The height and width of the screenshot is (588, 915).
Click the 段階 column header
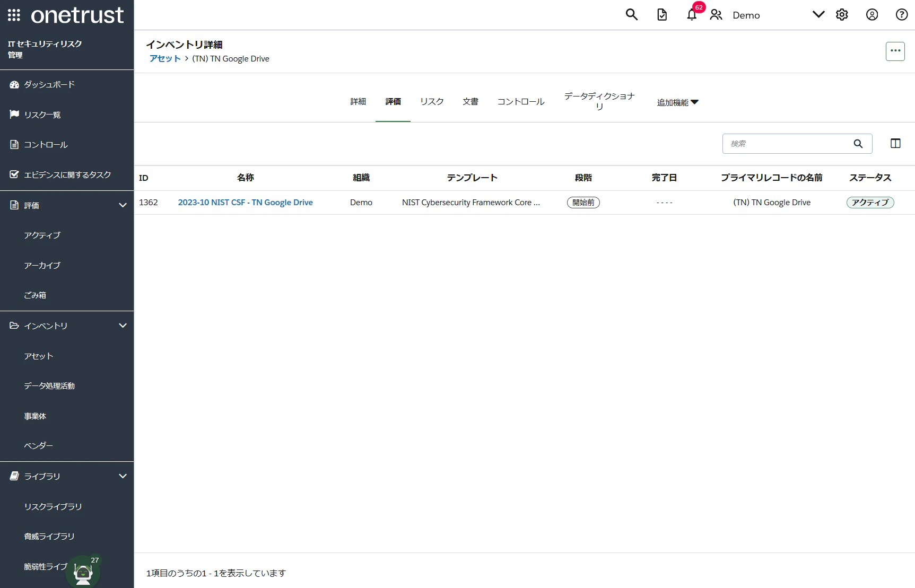[x=583, y=178]
